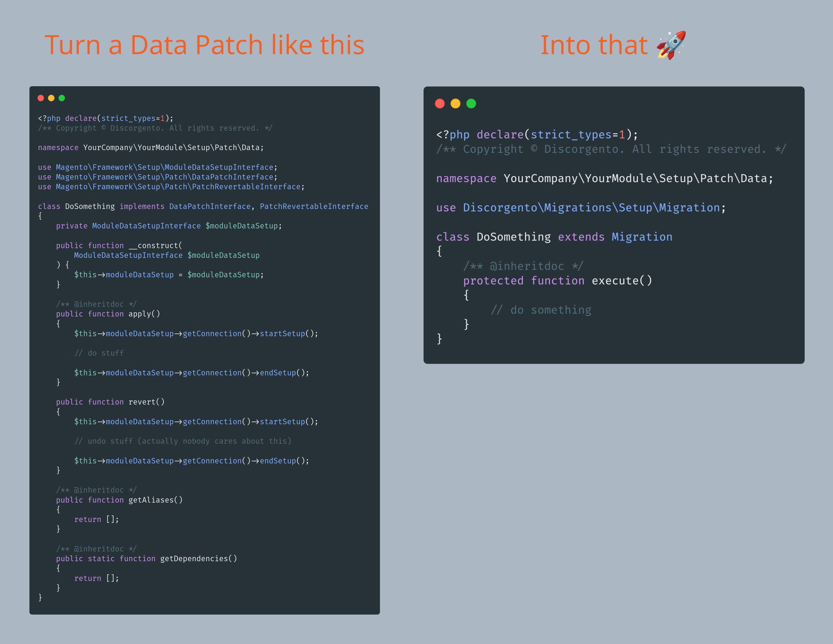This screenshot has height=644, width=833.
Task: Click the 'extends' keyword in right code
Action: (581, 237)
